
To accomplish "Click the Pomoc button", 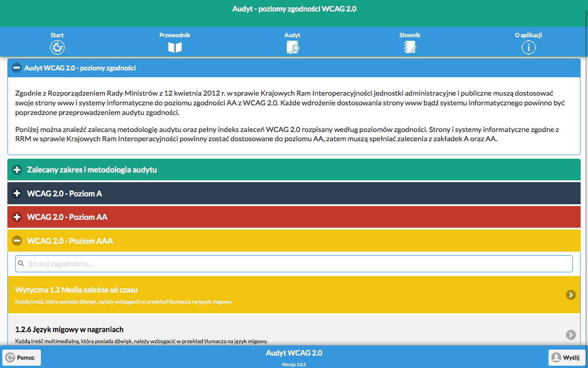I will point(22,357).
